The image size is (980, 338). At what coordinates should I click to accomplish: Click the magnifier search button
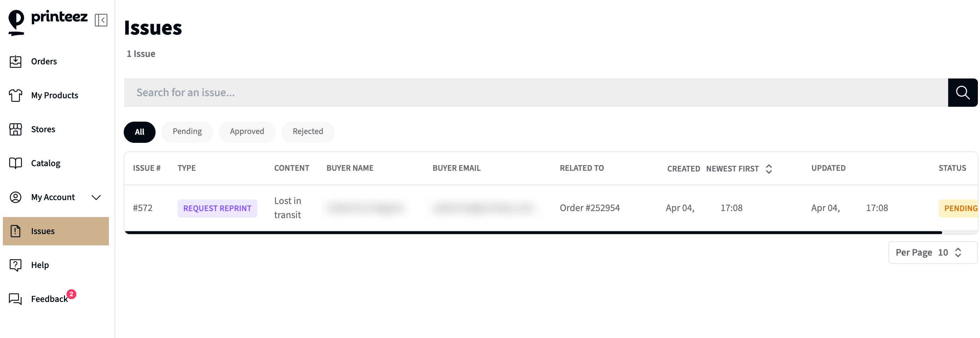point(962,93)
